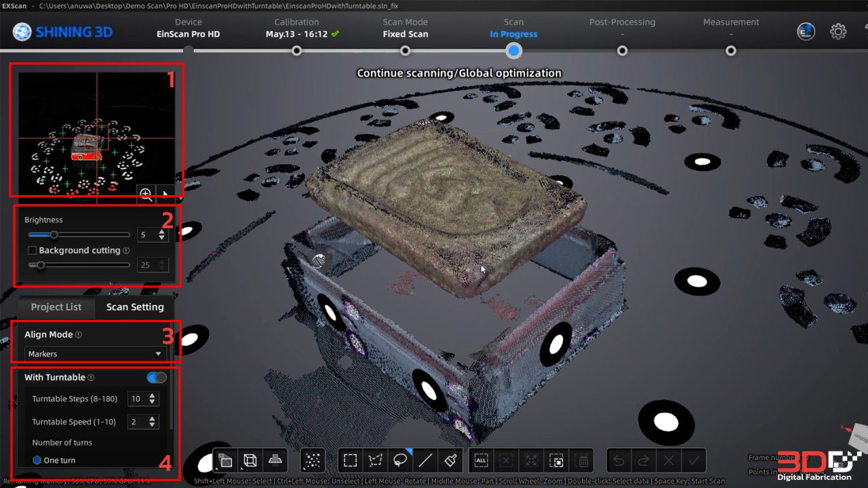Enable the Background cutting checkbox
Screen dimensions: 868x488
point(31,250)
